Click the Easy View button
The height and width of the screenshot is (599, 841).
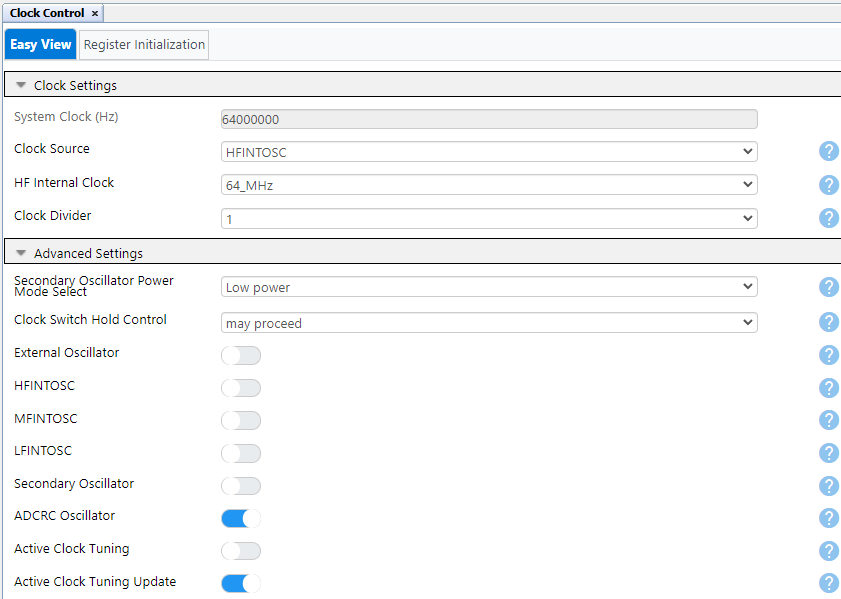pyautogui.click(x=39, y=44)
